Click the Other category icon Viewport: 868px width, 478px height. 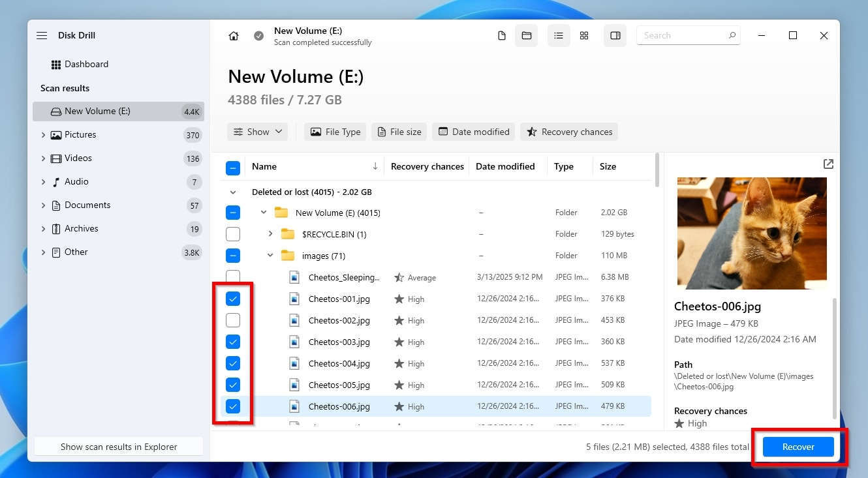click(56, 252)
